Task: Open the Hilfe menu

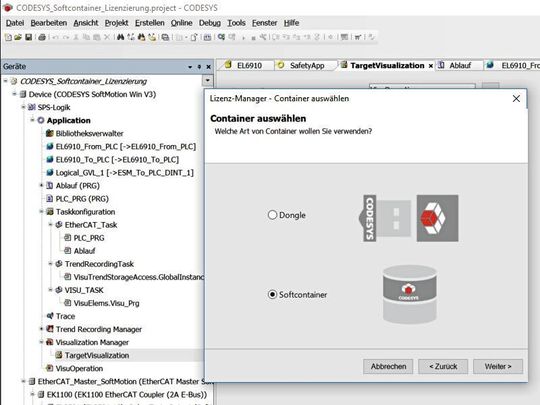Action: (x=291, y=23)
